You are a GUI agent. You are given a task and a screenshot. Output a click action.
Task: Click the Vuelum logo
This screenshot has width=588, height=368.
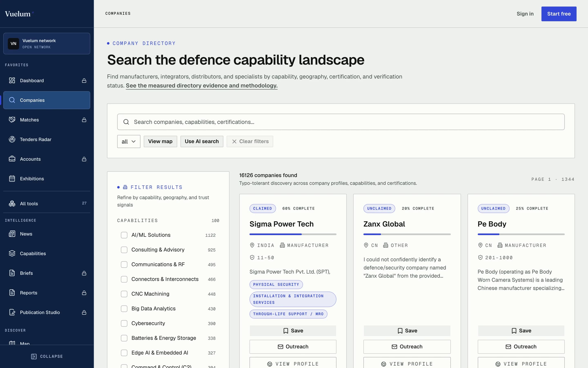coord(19,14)
